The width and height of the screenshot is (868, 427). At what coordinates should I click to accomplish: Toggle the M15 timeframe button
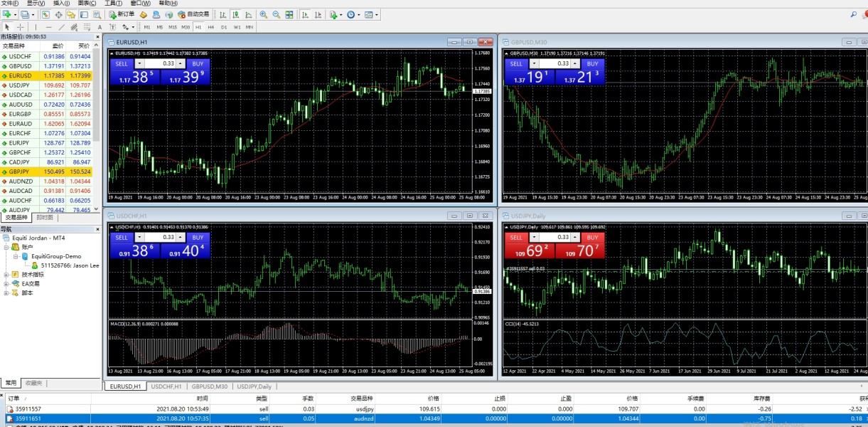[x=173, y=27]
